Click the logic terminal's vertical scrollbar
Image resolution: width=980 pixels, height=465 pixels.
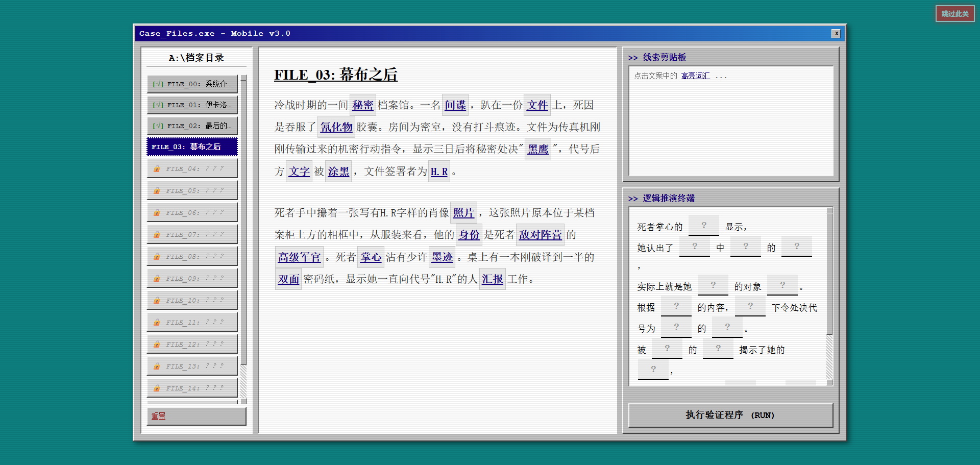pos(829,296)
